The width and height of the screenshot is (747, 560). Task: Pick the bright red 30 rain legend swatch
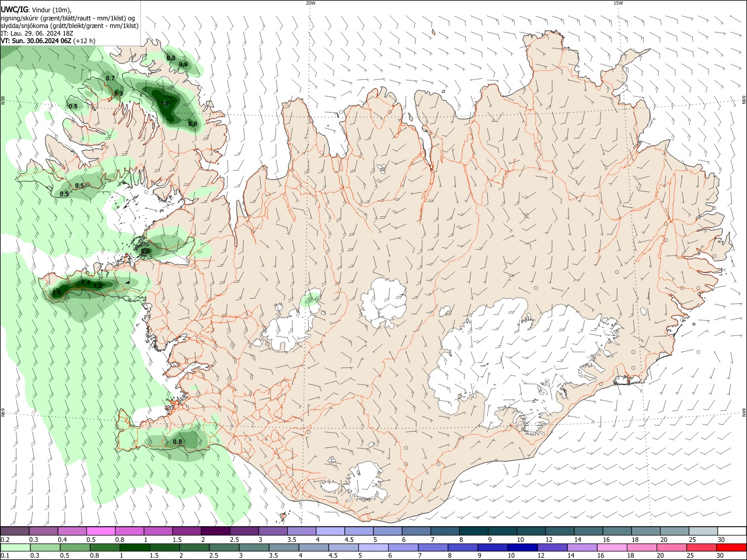(x=731, y=547)
